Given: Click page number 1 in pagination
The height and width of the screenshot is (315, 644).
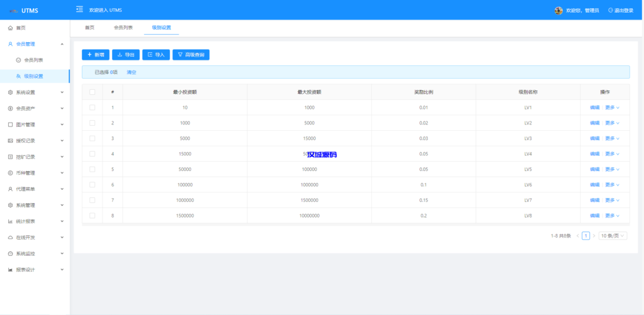Looking at the screenshot, I should click(x=586, y=236).
